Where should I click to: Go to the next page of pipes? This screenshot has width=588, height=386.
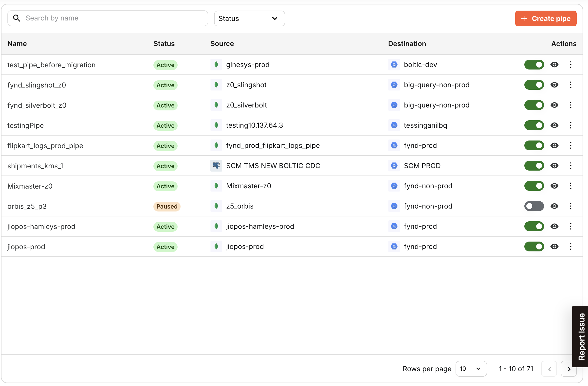[x=569, y=369]
